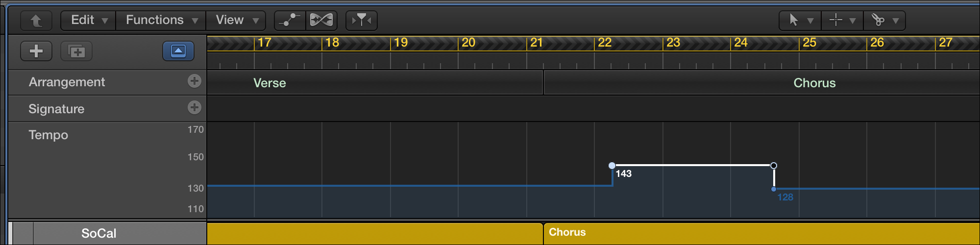
Task: Pick the Scissors tool
Action: [x=878, y=20]
